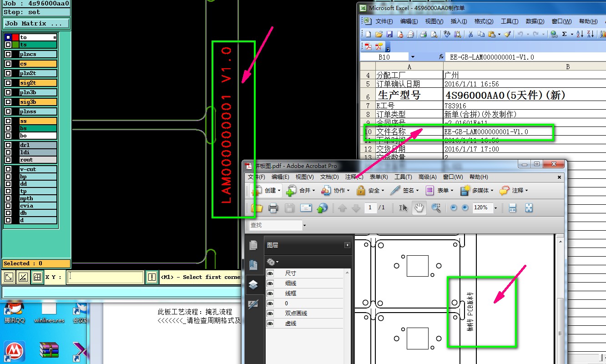Screen dimensions: 606x364
Task: Click Acrobat 协作 toolbar button
Action: [x=335, y=191]
